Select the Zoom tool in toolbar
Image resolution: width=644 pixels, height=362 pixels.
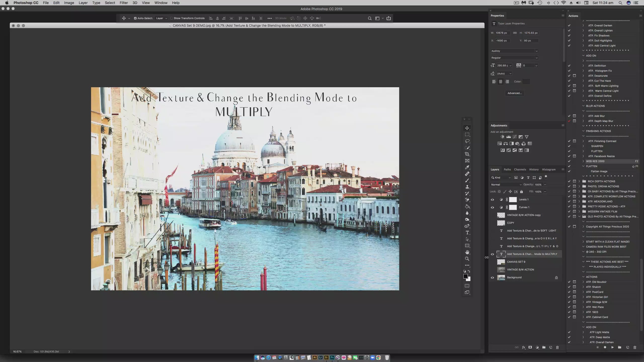tap(467, 259)
